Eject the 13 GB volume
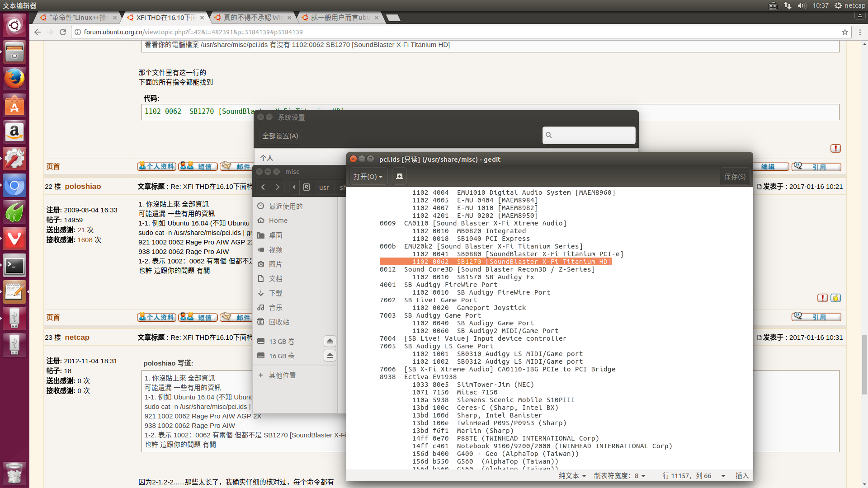868x488 pixels. [x=330, y=341]
